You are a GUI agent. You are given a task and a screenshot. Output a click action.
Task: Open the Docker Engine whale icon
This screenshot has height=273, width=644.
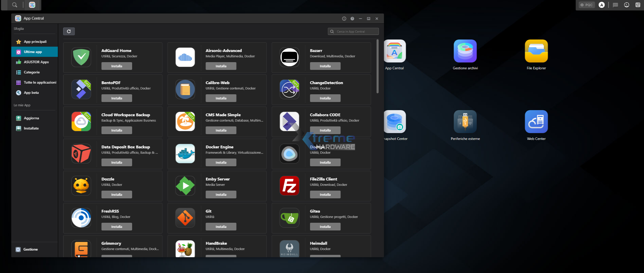coord(185,153)
